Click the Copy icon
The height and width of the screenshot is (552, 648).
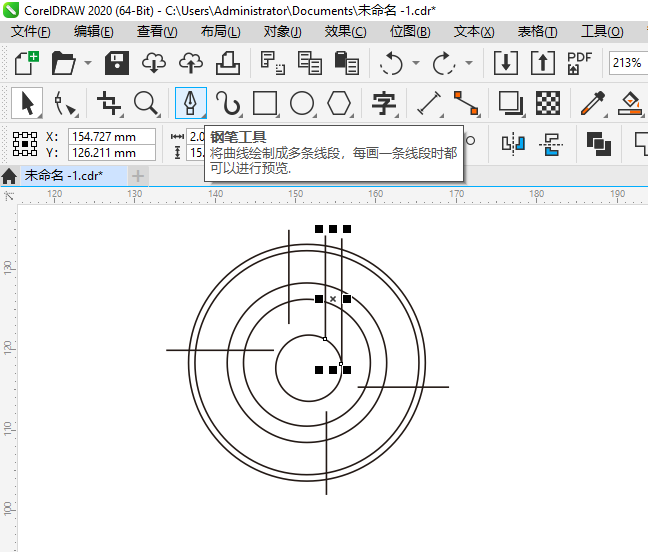click(310, 63)
